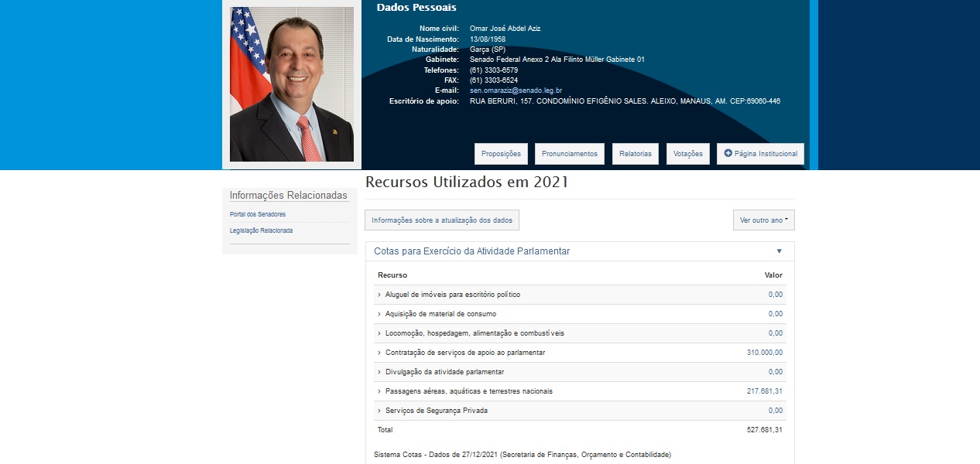The width and height of the screenshot is (980, 464).
Task: Click the 310.000,00 value link
Action: [x=764, y=353]
